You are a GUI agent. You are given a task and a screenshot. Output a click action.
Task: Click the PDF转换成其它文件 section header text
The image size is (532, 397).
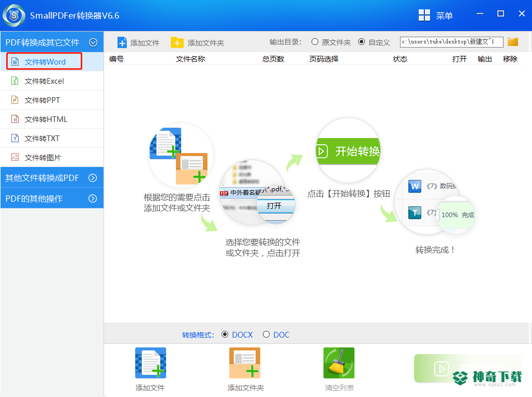(x=42, y=42)
